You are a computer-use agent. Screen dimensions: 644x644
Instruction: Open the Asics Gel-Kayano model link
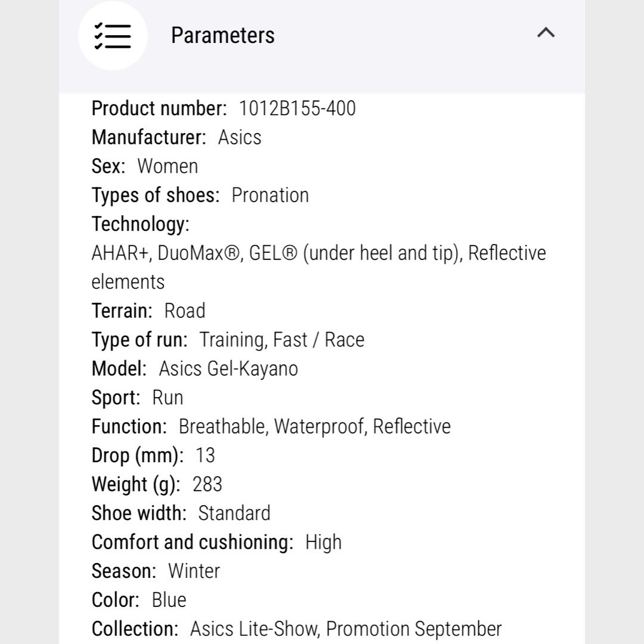(228, 369)
